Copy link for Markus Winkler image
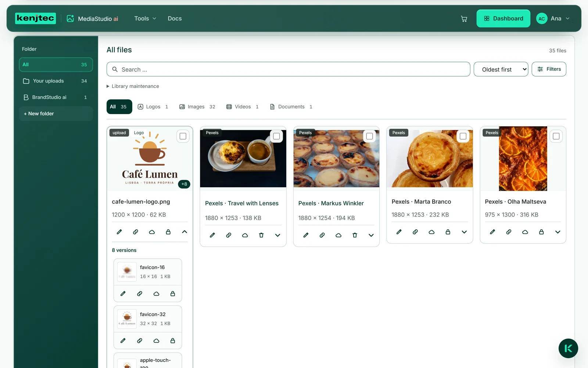 (322, 235)
